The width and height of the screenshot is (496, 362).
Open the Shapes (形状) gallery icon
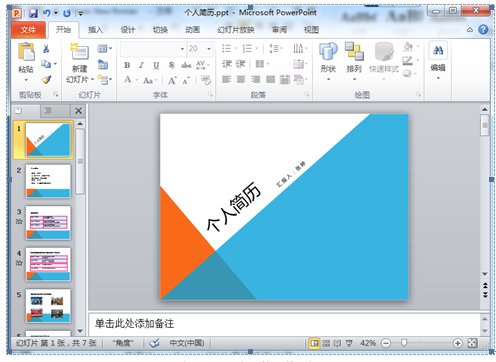(x=328, y=52)
